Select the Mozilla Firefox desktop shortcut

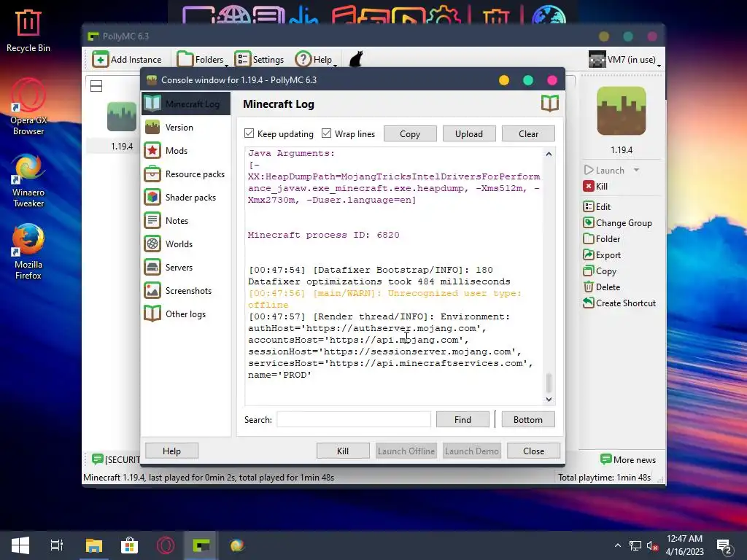tap(28, 252)
